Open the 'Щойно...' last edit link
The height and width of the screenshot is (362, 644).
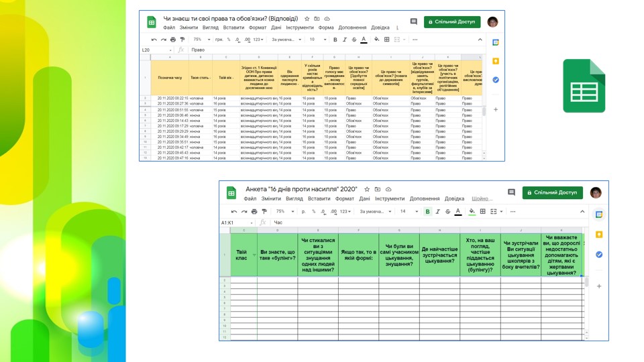482,198
